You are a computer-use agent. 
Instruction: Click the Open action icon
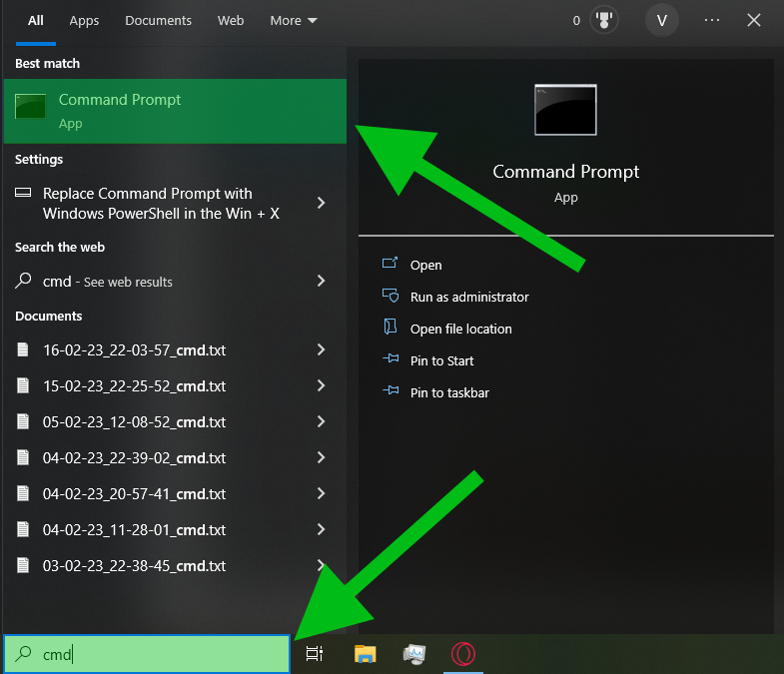tap(390, 263)
